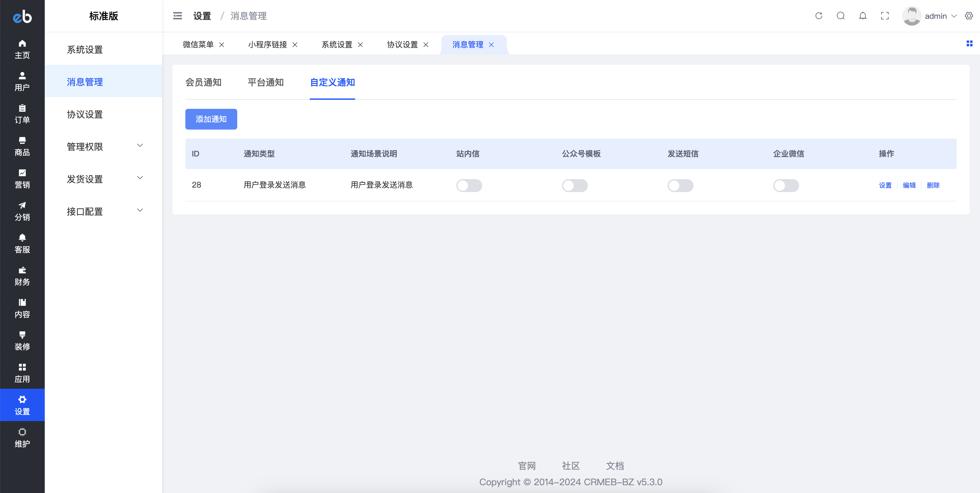Click the CRMEB eb logo
The image size is (980, 493).
(22, 16)
